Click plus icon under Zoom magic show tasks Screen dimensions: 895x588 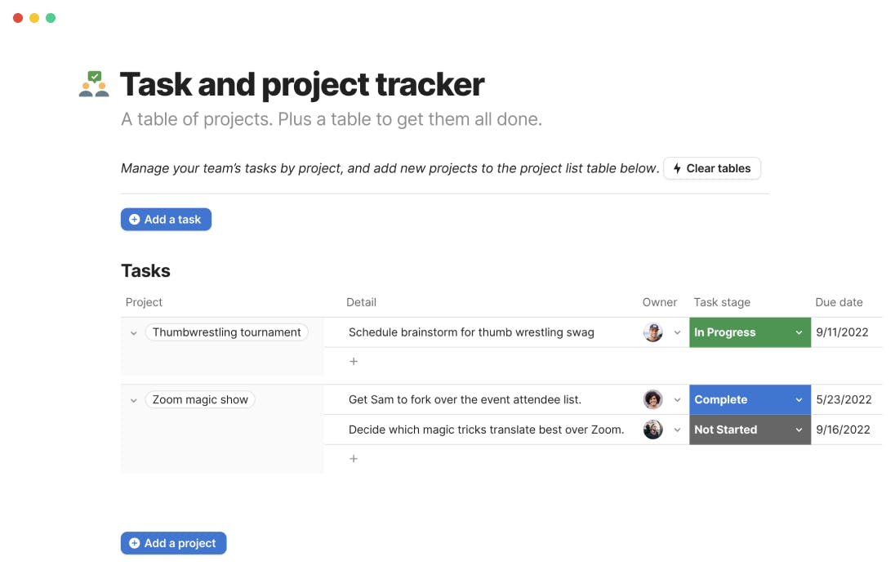pos(354,459)
